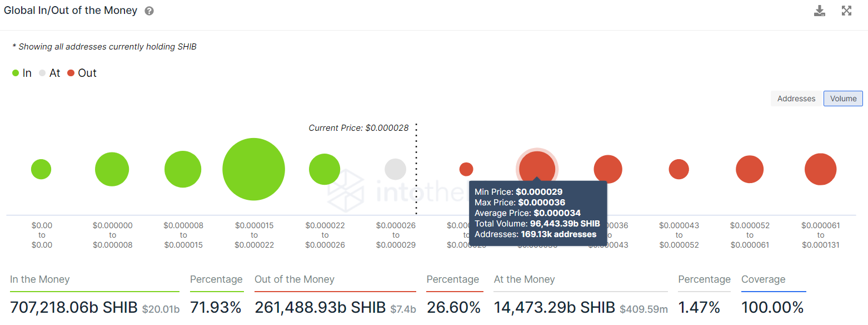The height and width of the screenshot is (325, 868).
Task: Toggle the red Out legend marker
Action: (x=71, y=73)
